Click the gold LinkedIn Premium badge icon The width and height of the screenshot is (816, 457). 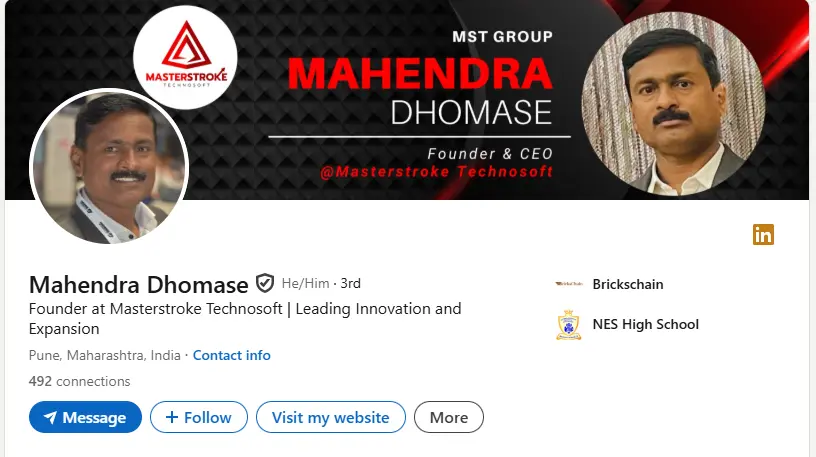pos(763,235)
